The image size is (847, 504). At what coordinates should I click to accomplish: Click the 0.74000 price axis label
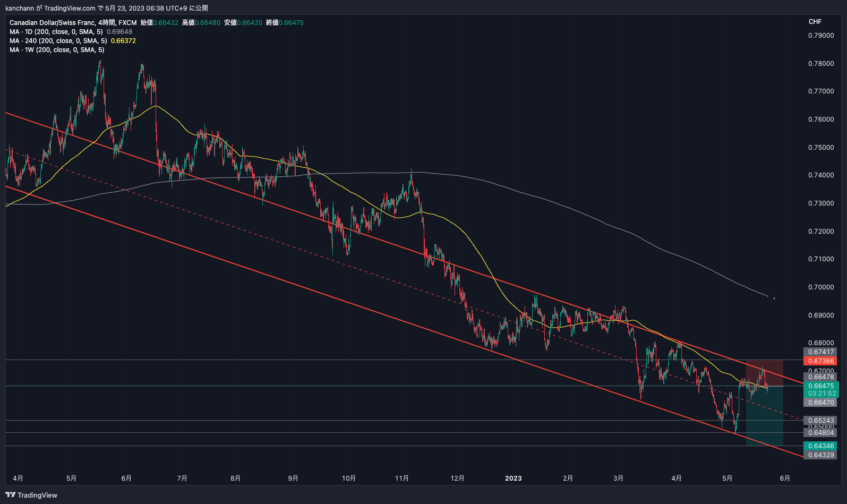coord(821,175)
